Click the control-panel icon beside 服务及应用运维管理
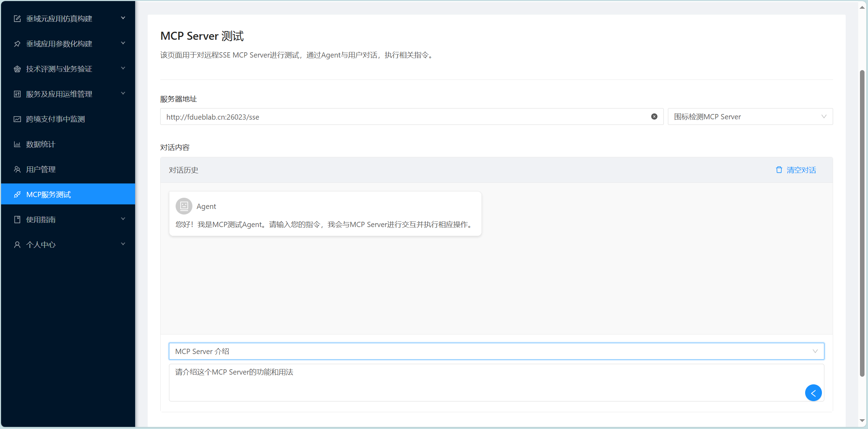Screen dimensions: 868x429 [17, 94]
